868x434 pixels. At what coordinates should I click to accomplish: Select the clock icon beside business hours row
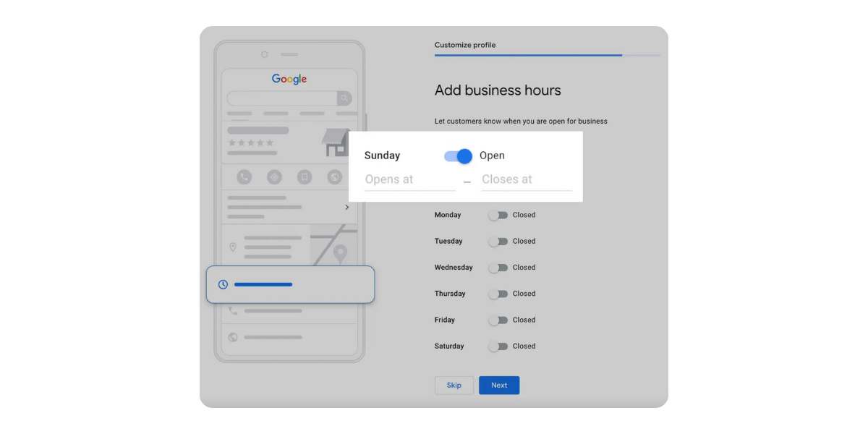222,284
